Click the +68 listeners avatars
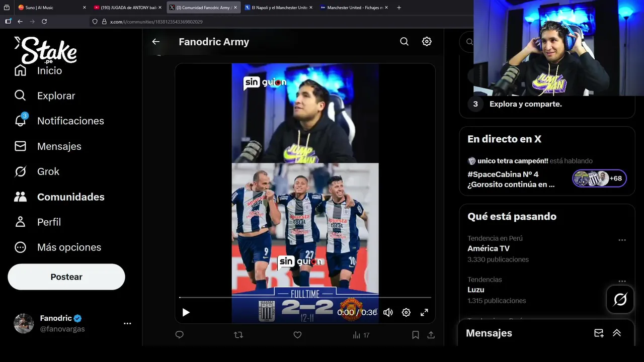This screenshot has width=644, height=362. pyautogui.click(x=599, y=178)
